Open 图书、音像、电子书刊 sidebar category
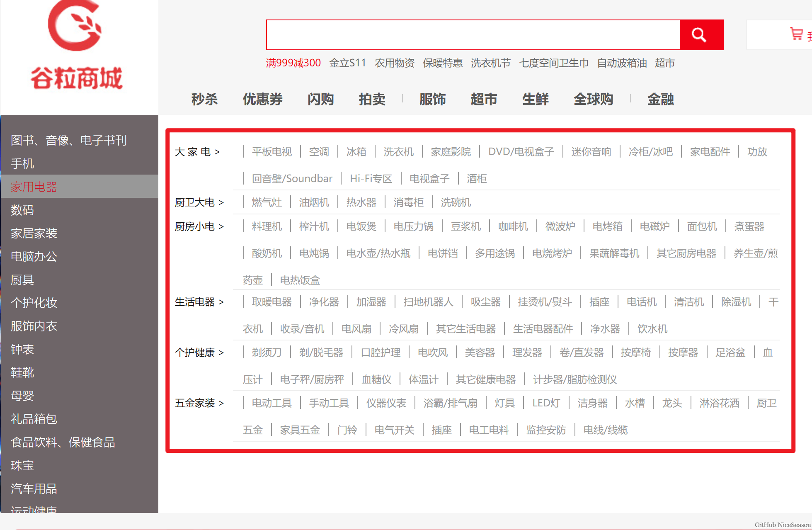Viewport: 812px width, 530px height. click(69, 140)
